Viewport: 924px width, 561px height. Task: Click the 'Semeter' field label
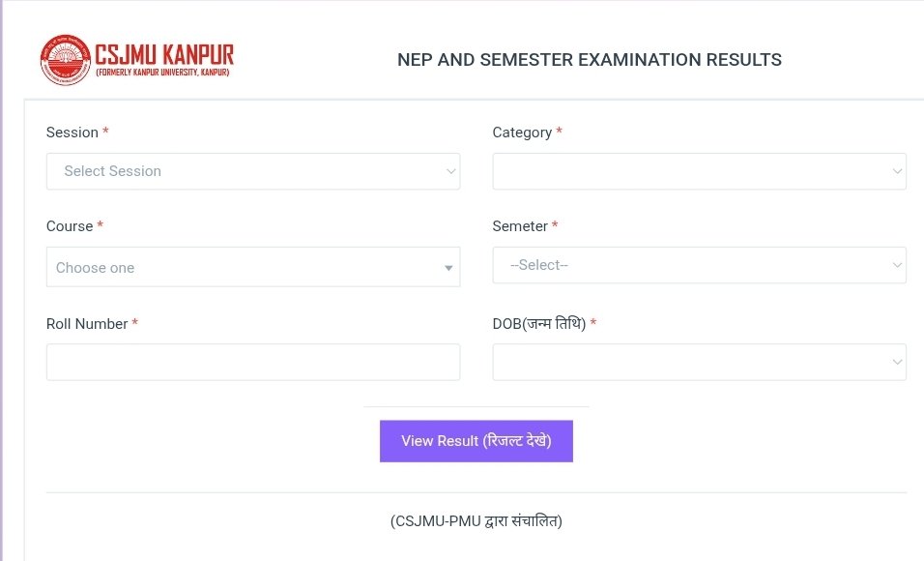click(520, 226)
